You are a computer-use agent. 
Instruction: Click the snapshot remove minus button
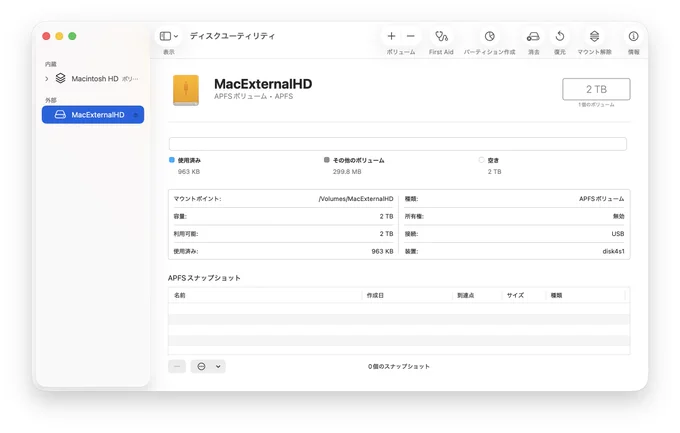(x=177, y=367)
